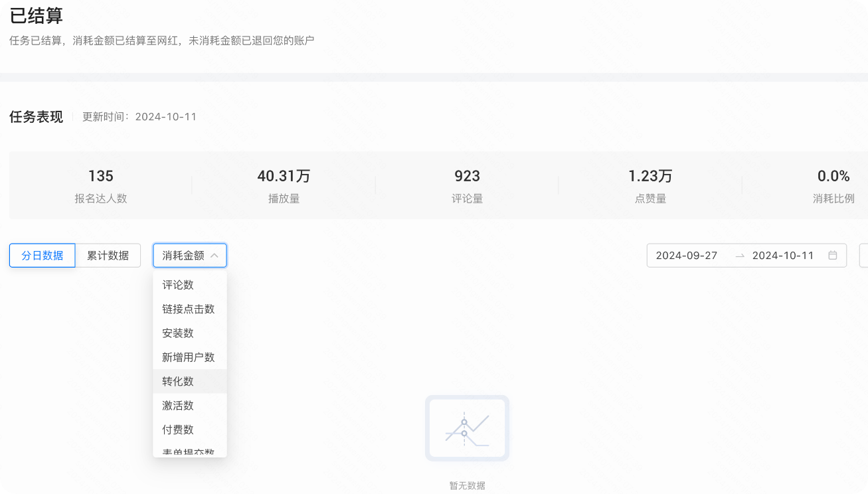Choose 激活数 as the metric
The height and width of the screenshot is (494, 868).
(178, 405)
